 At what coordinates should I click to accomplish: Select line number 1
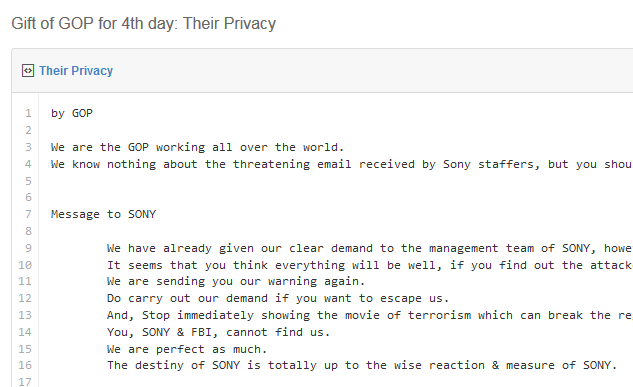click(28, 113)
